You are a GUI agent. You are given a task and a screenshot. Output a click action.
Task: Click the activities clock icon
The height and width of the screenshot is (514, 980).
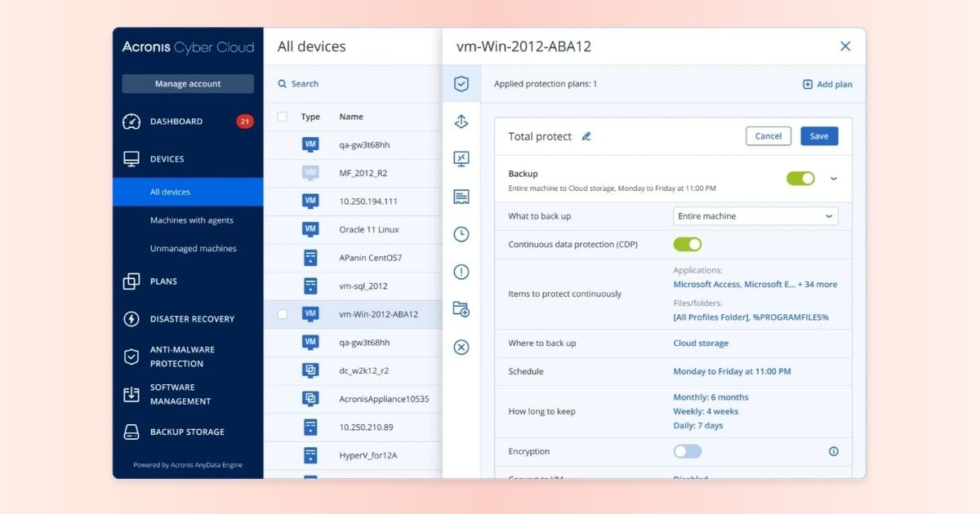461,234
